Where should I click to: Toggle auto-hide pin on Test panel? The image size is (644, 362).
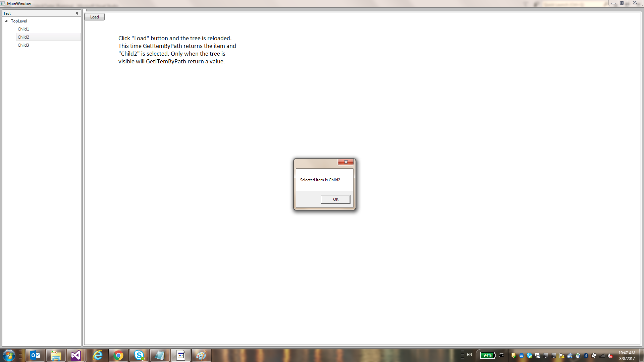77,13
